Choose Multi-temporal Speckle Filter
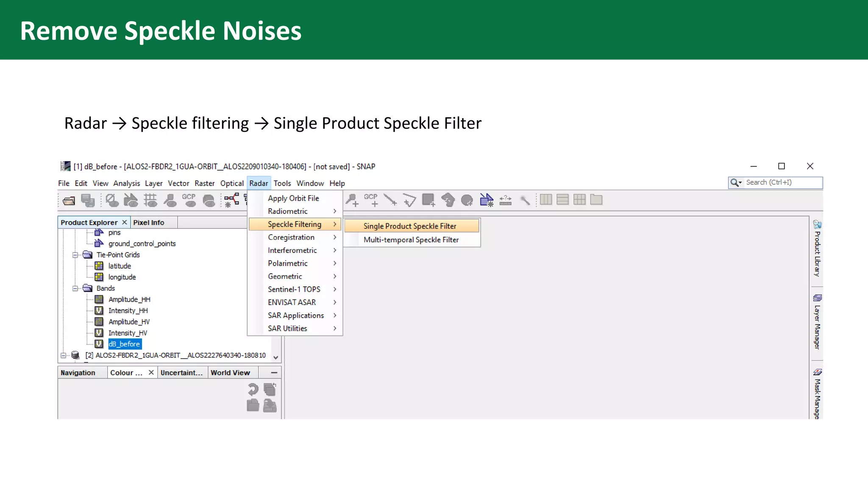Viewport: 868px width, 488px height. pos(412,240)
